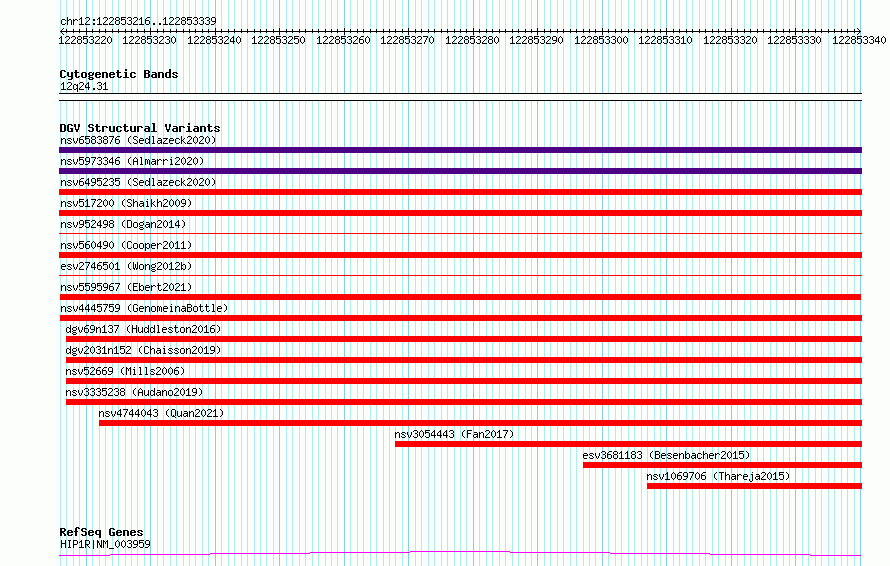Select the nsv3335238 (Audano2019) label
The height and width of the screenshot is (566, 890).
pyautogui.click(x=134, y=392)
